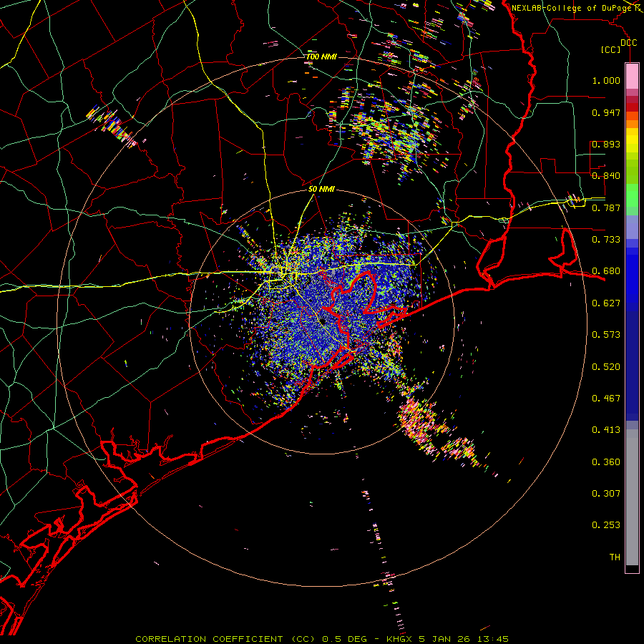Click the TH threshold label
This screenshot has height=644, width=644.
point(615,557)
